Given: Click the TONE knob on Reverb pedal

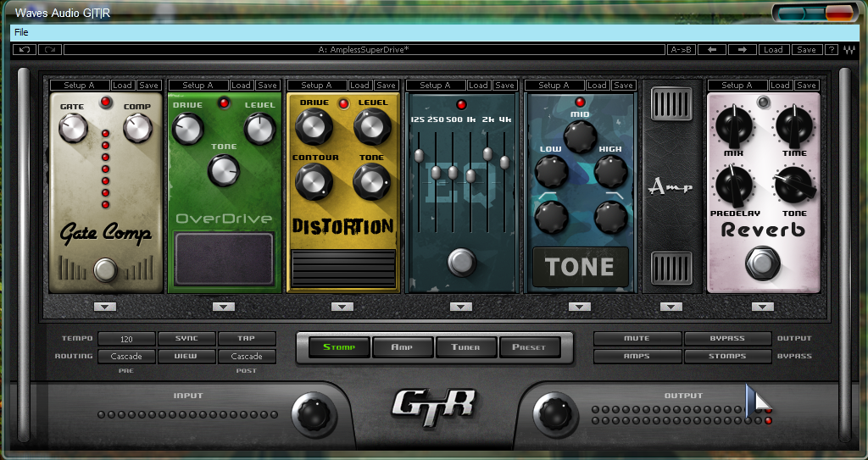Looking at the screenshot, I should tap(794, 186).
